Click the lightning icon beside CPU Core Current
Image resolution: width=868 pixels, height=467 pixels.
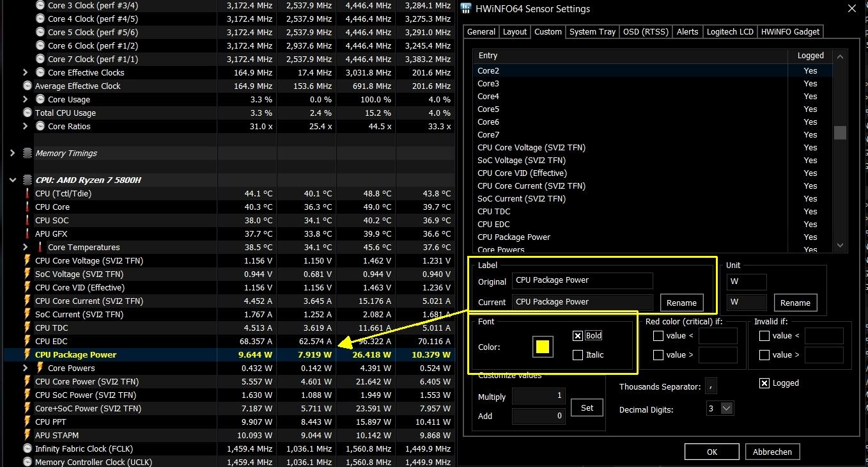pyautogui.click(x=27, y=301)
